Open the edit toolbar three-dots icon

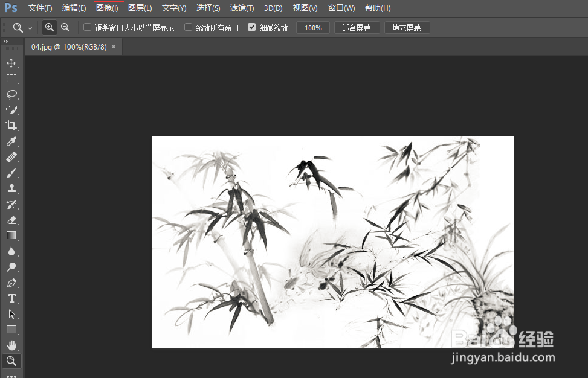click(11, 376)
